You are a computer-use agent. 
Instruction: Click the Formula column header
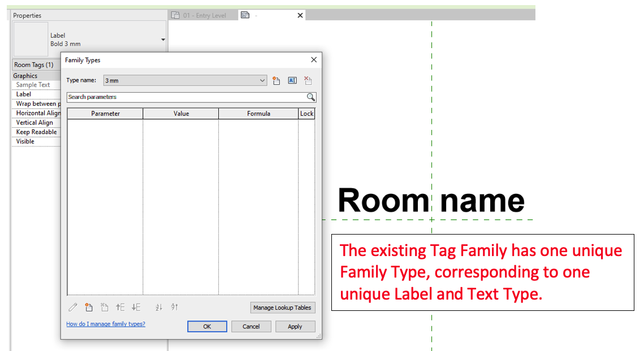(x=258, y=114)
